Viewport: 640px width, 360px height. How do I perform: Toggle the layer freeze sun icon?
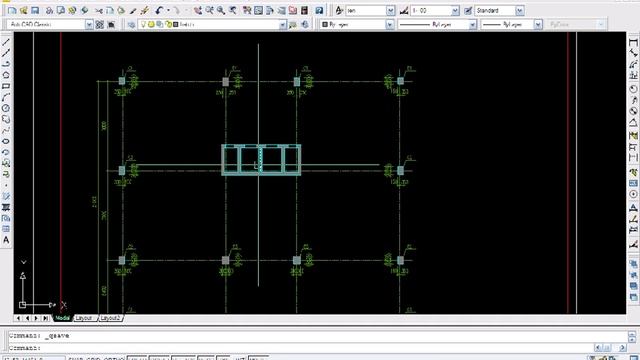pyautogui.click(x=151, y=24)
